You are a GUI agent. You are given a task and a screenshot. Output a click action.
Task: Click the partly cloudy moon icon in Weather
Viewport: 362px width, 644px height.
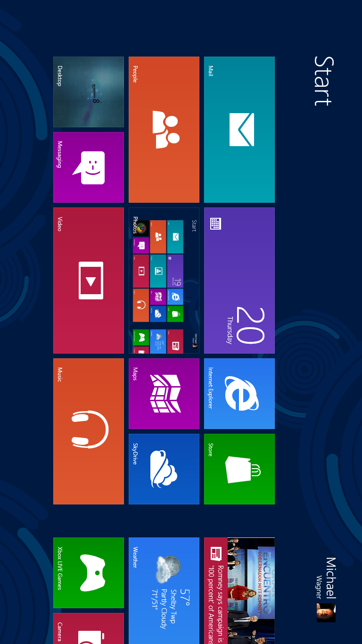coord(168,569)
